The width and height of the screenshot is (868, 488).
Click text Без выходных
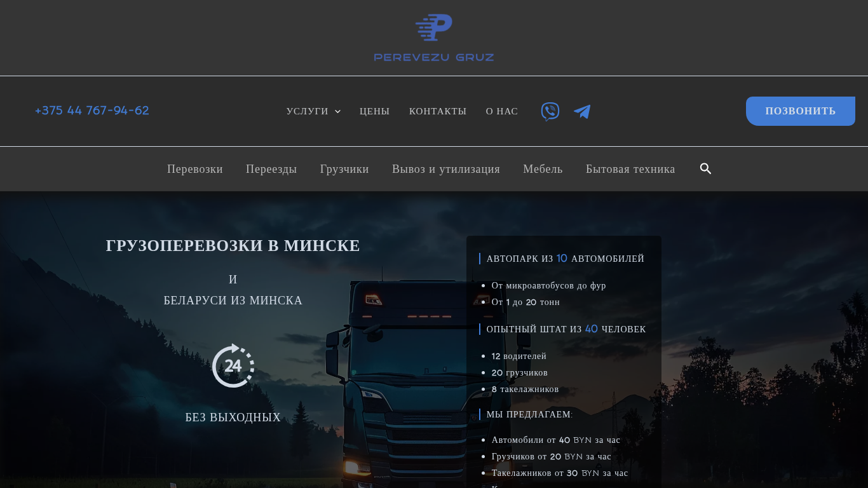(233, 417)
